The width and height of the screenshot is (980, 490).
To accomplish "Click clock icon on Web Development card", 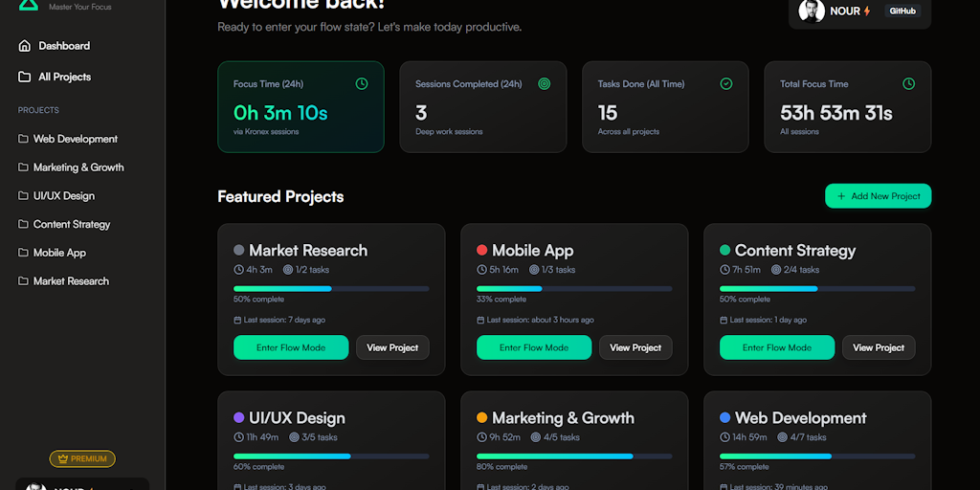I will [725, 437].
